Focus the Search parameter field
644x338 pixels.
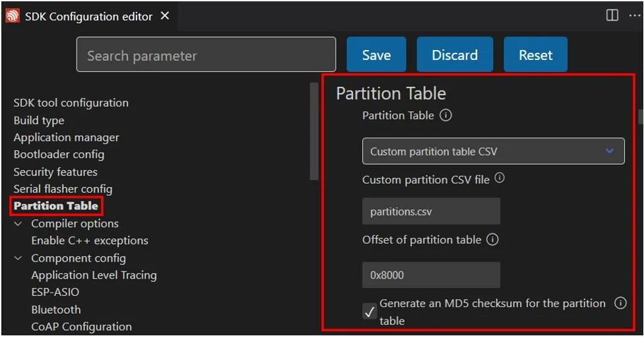(x=206, y=55)
